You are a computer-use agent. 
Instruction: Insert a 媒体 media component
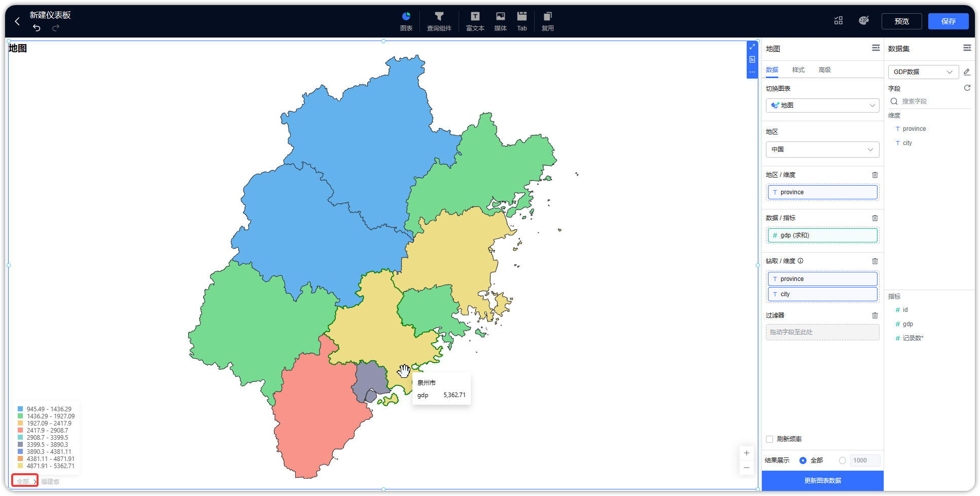tap(501, 21)
